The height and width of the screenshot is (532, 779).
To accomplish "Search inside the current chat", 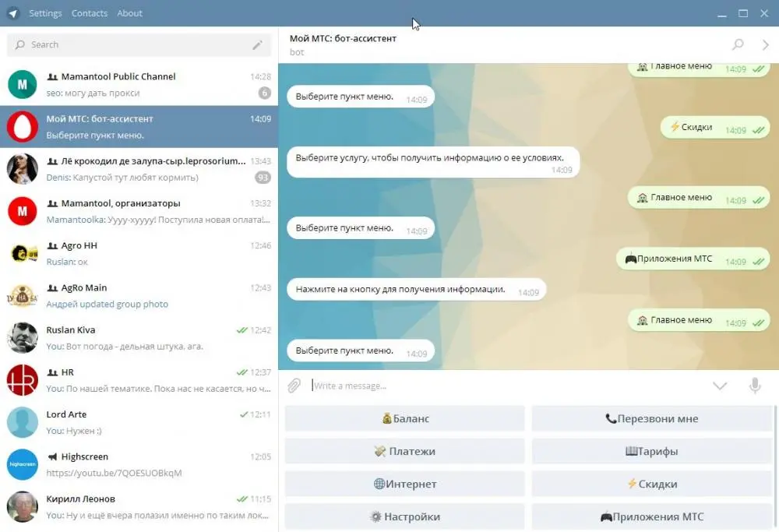I will [738, 44].
